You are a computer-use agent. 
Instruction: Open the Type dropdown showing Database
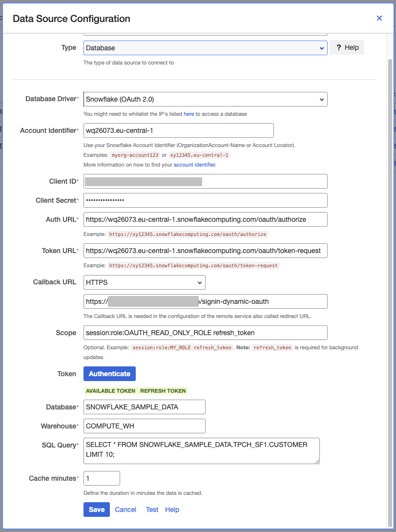click(x=206, y=48)
